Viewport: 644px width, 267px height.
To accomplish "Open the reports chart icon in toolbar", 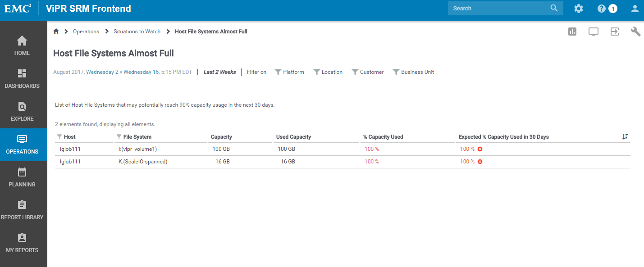I will pos(572,31).
